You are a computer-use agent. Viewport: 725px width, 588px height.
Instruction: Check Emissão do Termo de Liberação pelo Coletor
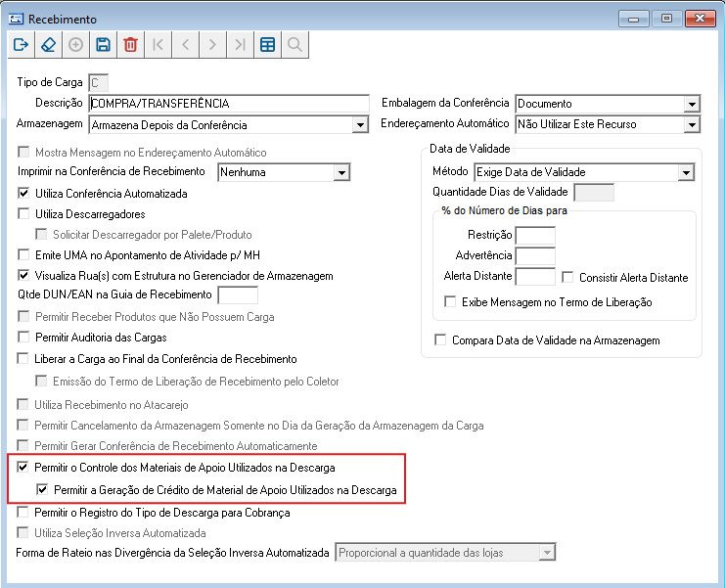(41, 381)
